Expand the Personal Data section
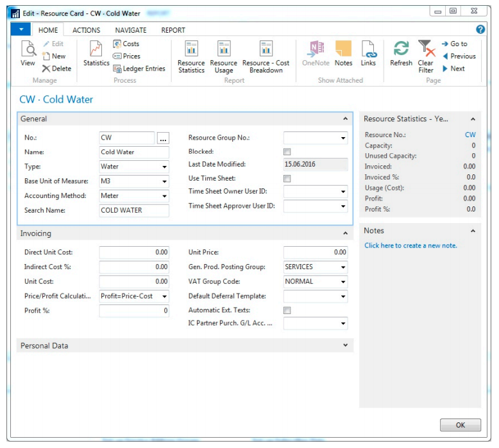This screenshot has width=499, height=448. [x=345, y=345]
